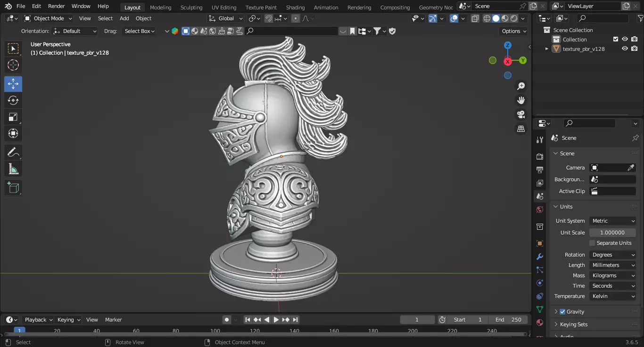
Task: Disable rendering for texture_pbr_v128 camera icon
Action: (x=634, y=48)
